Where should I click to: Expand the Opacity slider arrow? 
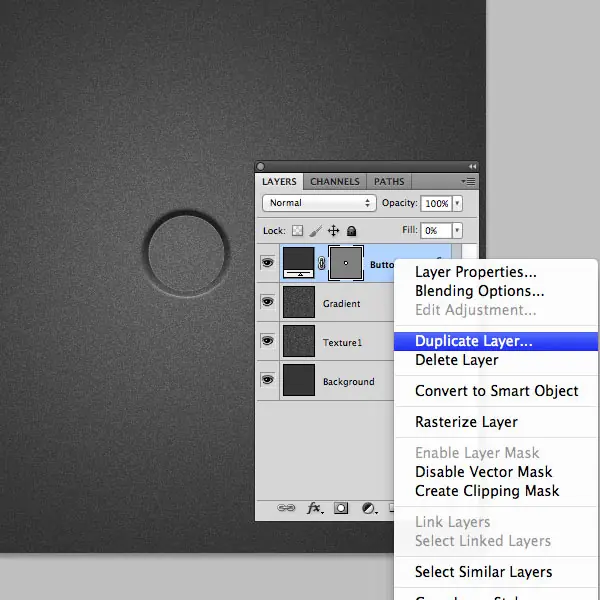457,203
